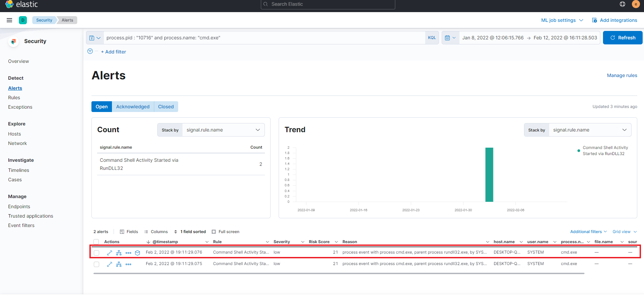Image resolution: width=644 pixels, height=299 pixels.
Task: Switch to the Acknowledged alerts tab
Action: point(133,107)
